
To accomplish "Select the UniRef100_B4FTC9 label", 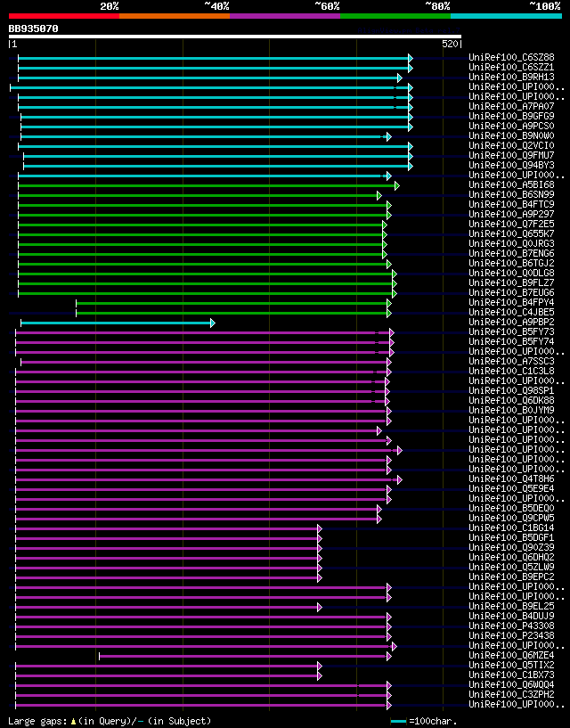I will pos(511,204).
